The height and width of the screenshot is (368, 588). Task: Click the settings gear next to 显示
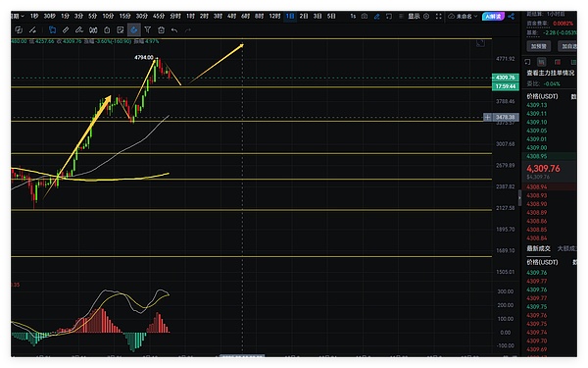[426, 16]
